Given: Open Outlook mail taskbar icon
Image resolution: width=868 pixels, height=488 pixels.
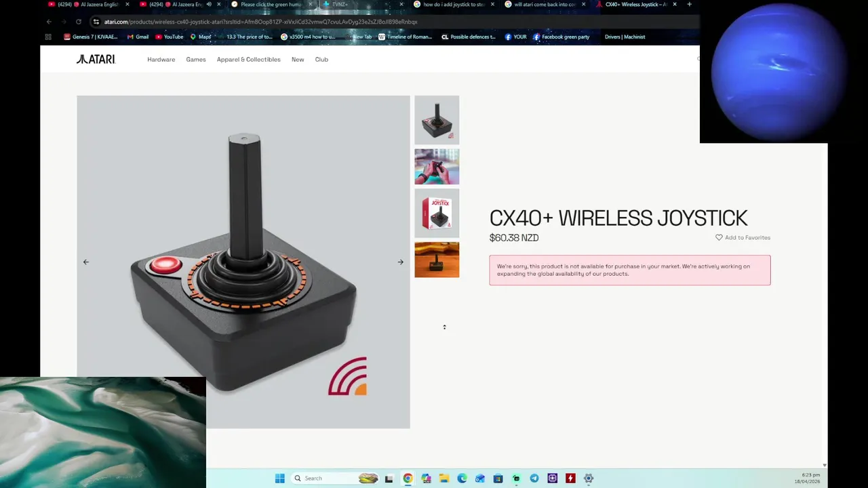Looking at the screenshot, I should coord(480,479).
